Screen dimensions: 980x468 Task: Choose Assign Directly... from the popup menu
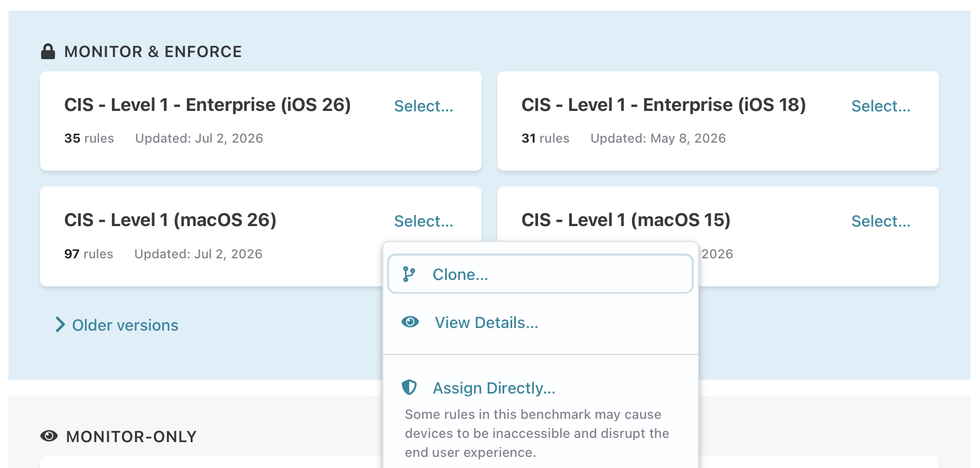click(x=494, y=388)
